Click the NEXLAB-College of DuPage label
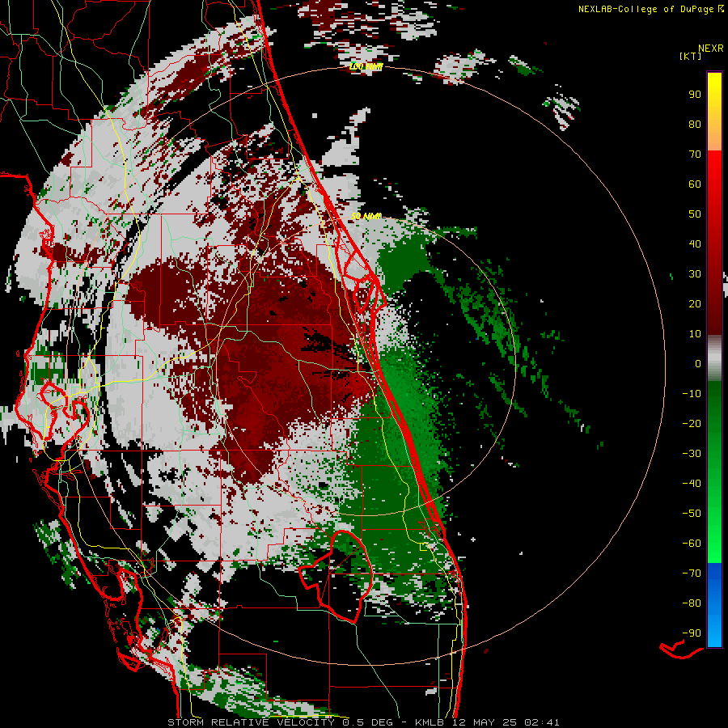Screen dimensions: 728x728 645,9
